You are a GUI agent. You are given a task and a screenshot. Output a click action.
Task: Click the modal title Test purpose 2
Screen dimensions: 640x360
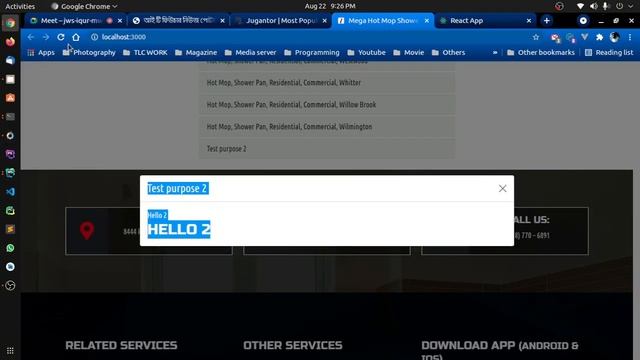pos(178,189)
